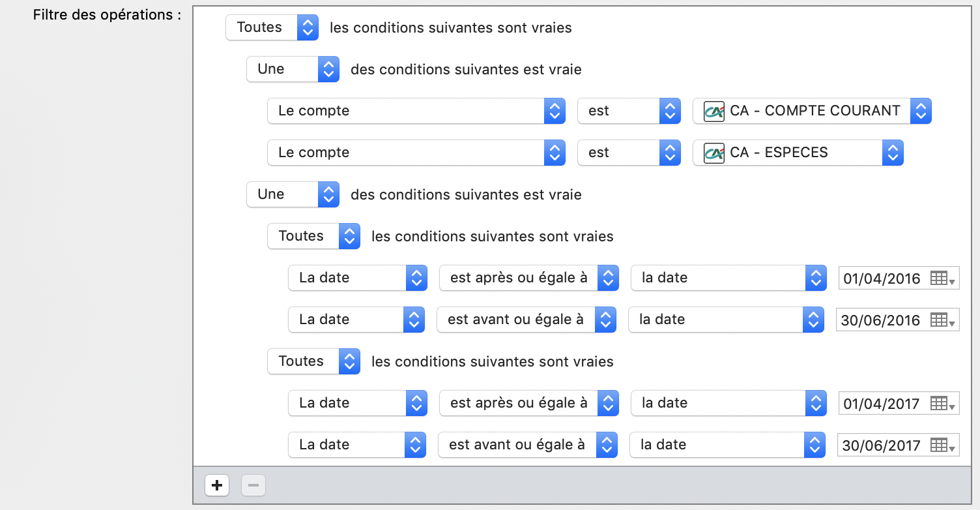
Task: Click the CA logo beside ESPECES
Action: click(714, 153)
